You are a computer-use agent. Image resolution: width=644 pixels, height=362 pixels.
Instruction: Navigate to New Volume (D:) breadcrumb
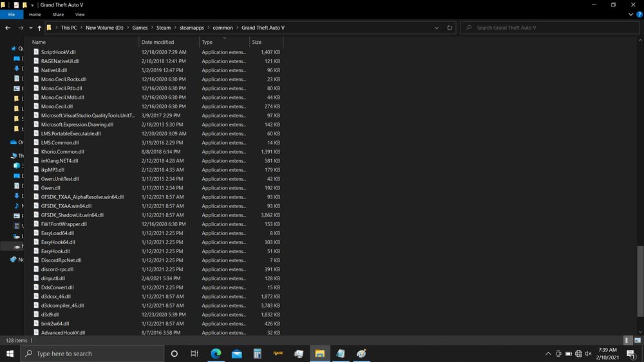(x=104, y=28)
